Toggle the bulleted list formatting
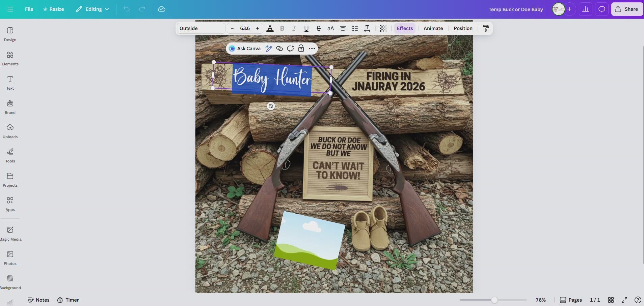Image resolution: width=644 pixels, height=306 pixels. point(355,28)
